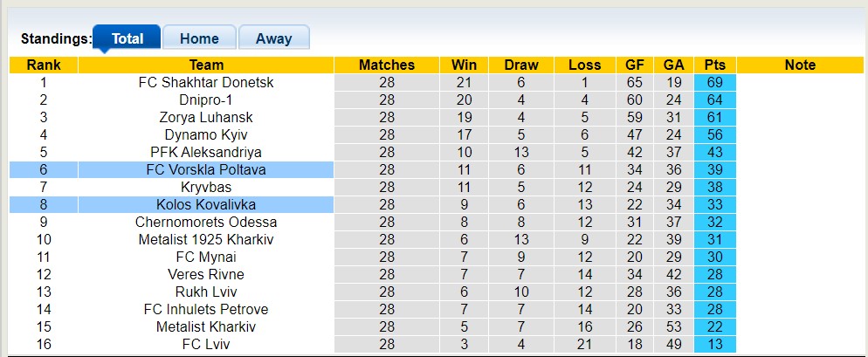868x357 pixels.
Task: Click FC Shakhtar Donetsk team name
Action: [x=206, y=82]
